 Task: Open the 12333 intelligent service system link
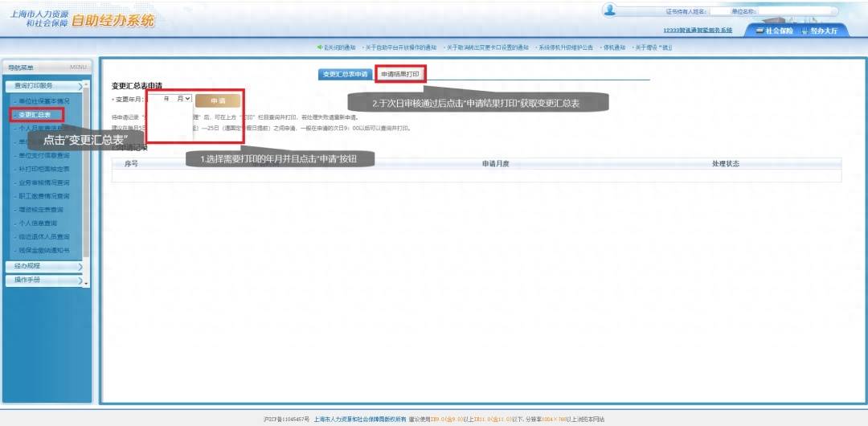pos(697,30)
